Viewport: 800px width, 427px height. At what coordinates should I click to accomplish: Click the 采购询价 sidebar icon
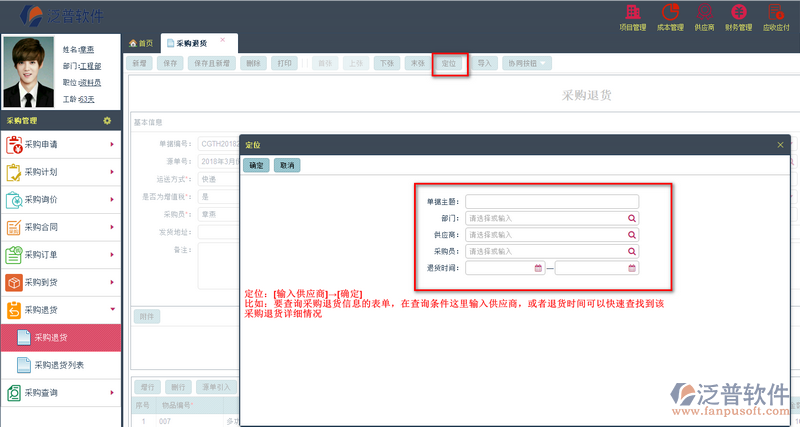click(14, 200)
